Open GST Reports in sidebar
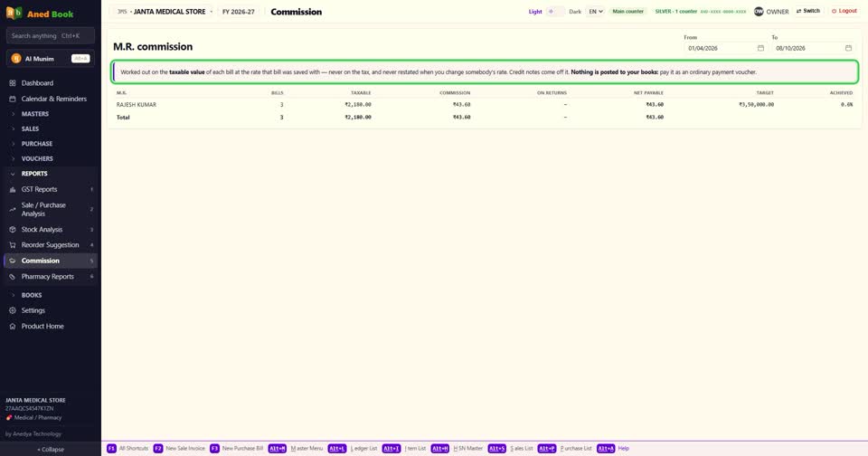 coord(50,189)
